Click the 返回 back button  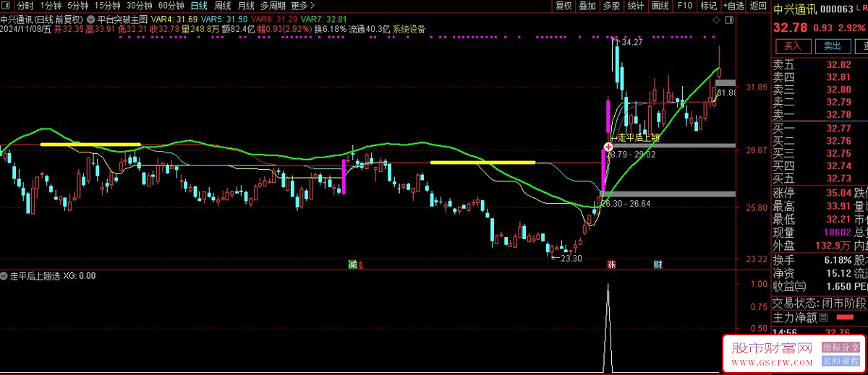coord(757,5)
